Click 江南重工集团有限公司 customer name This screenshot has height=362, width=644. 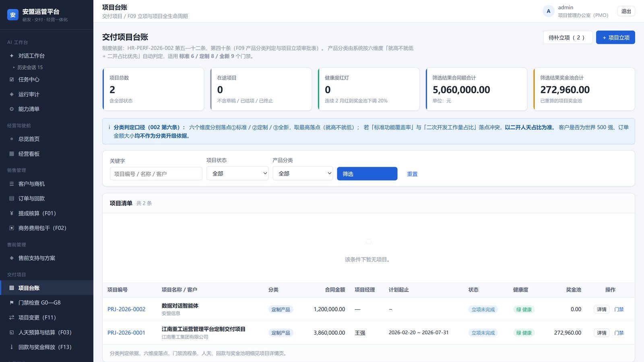[x=185, y=337]
